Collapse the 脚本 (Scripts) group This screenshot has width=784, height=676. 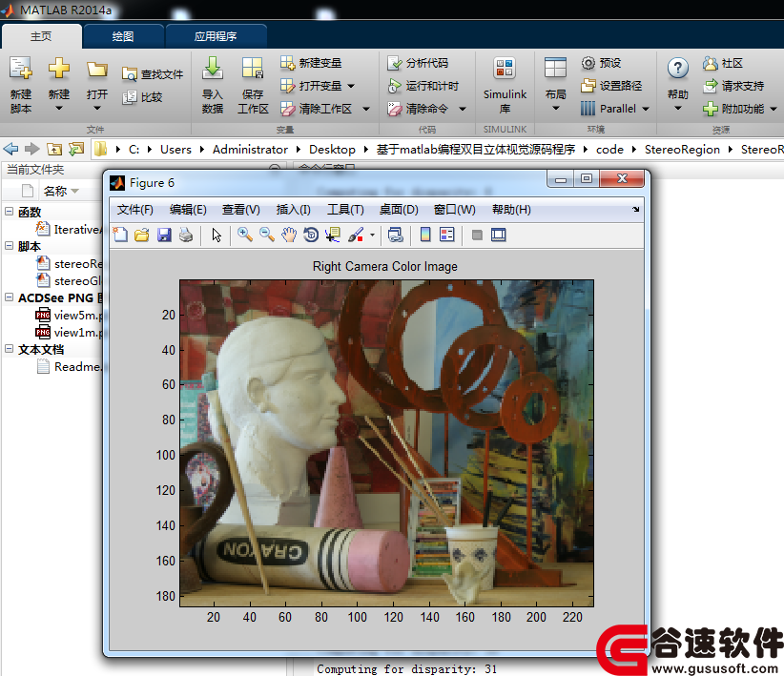9,245
